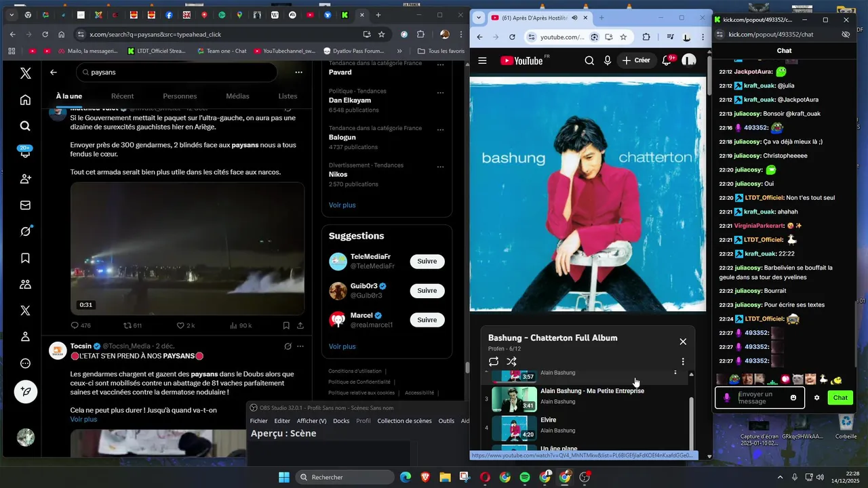The image size is (868, 488).
Task: Bookmark YouTube page with star icon
Action: click(623, 37)
